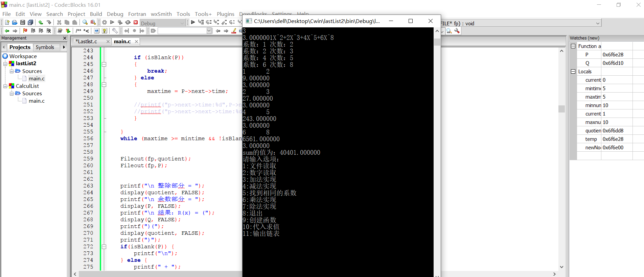The image size is (644, 277).
Task: Collapse Locals group in Watches
Action: [x=573, y=71]
